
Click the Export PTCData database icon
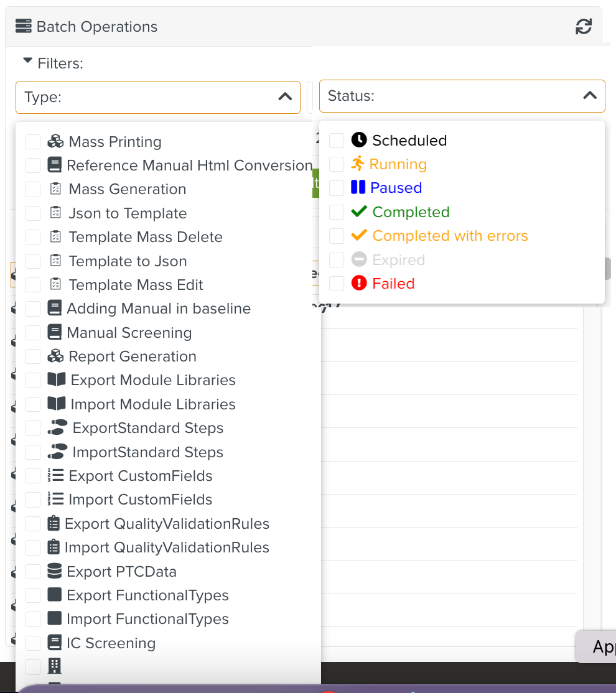tap(55, 571)
